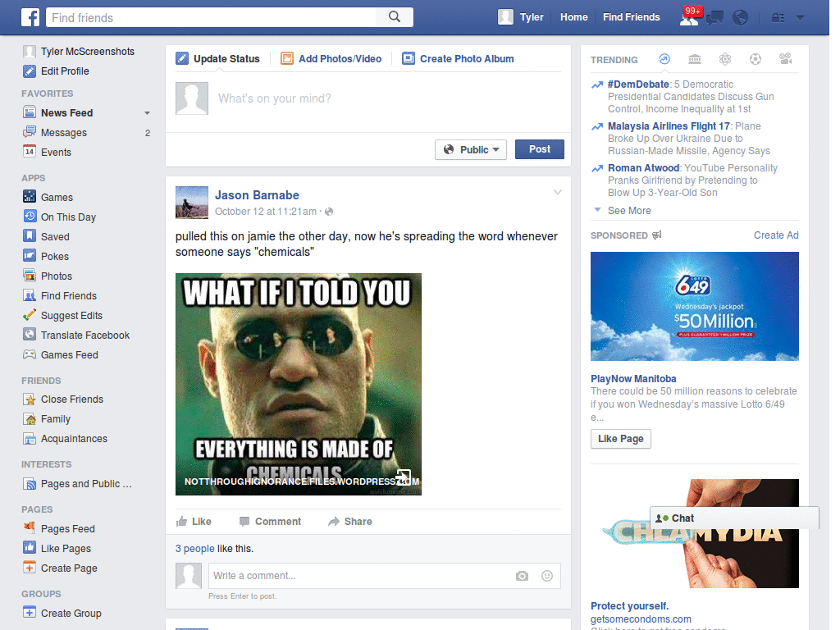Click the Games Feed controller icon
The height and width of the screenshot is (630, 840).
pyautogui.click(x=30, y=354)
